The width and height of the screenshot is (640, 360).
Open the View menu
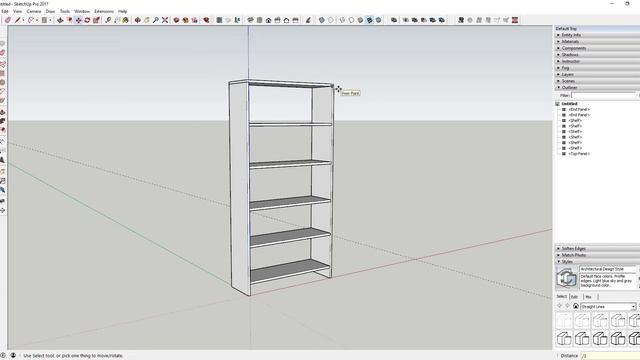pyautogui.click(x=18, y=11)
